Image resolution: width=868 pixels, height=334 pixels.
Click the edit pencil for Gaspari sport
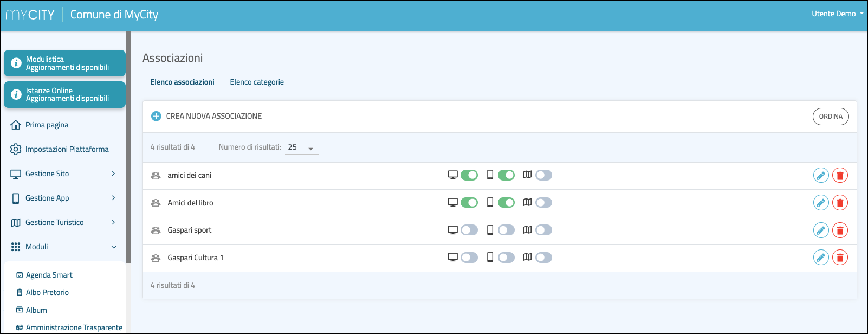[821, 230]
